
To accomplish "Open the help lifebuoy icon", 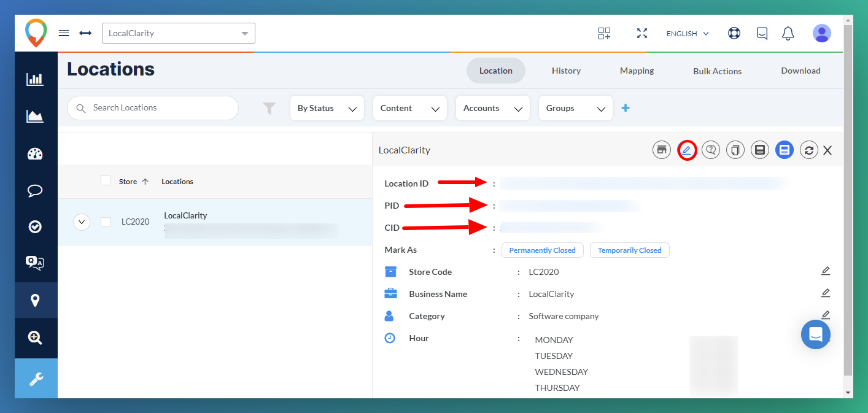I will pyautogui.click(x=734, y=33).
